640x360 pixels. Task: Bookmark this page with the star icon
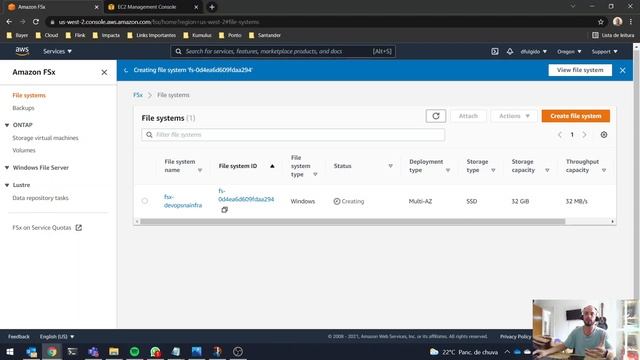point(600,22)
